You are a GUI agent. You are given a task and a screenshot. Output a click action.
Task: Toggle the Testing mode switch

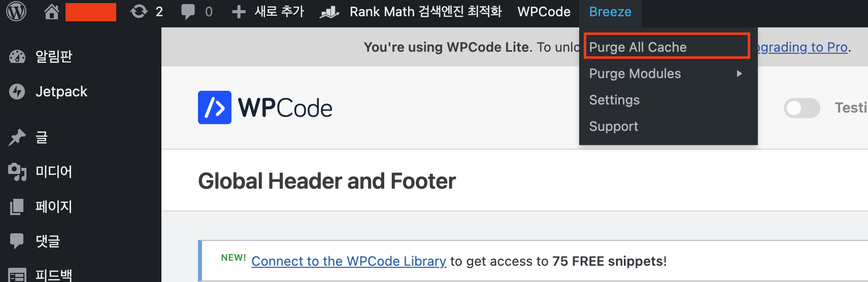coord(802,108)
